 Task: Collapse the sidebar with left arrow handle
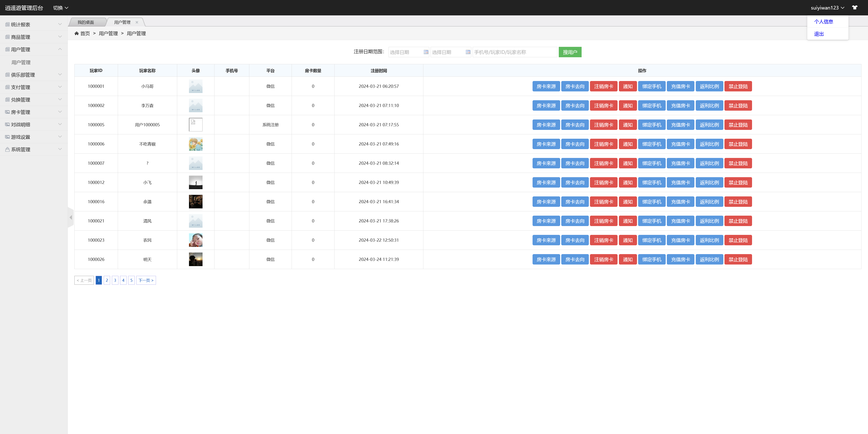click(x=71, y=217)
